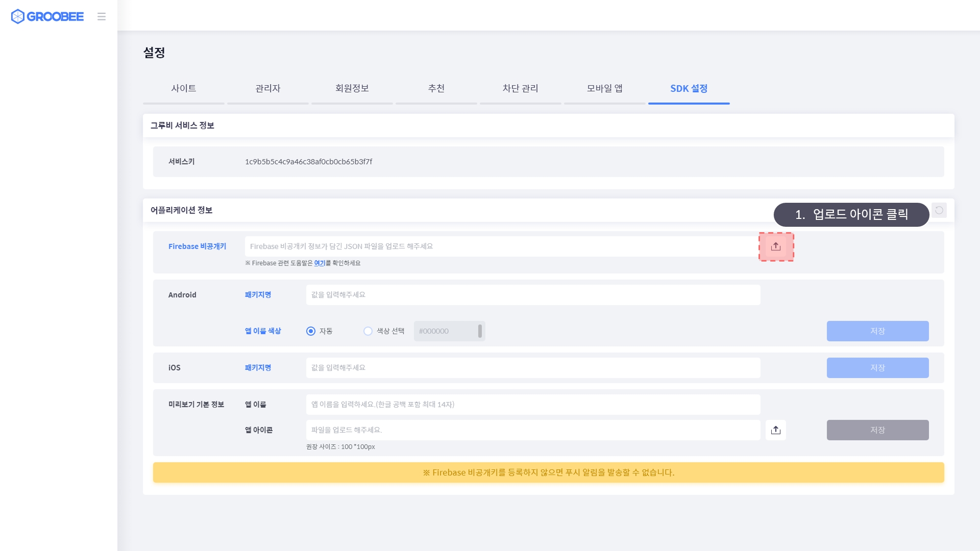This screenshot has width=980, height=551.
Task: Click the #000000 color picker swatch
Action: click(x=480, y=331)
